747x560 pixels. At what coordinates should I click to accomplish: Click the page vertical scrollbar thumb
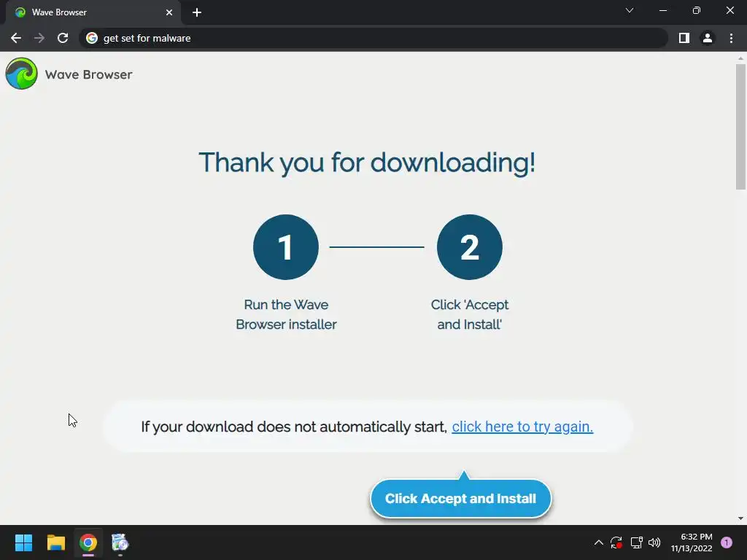click(x=740, y=127)
